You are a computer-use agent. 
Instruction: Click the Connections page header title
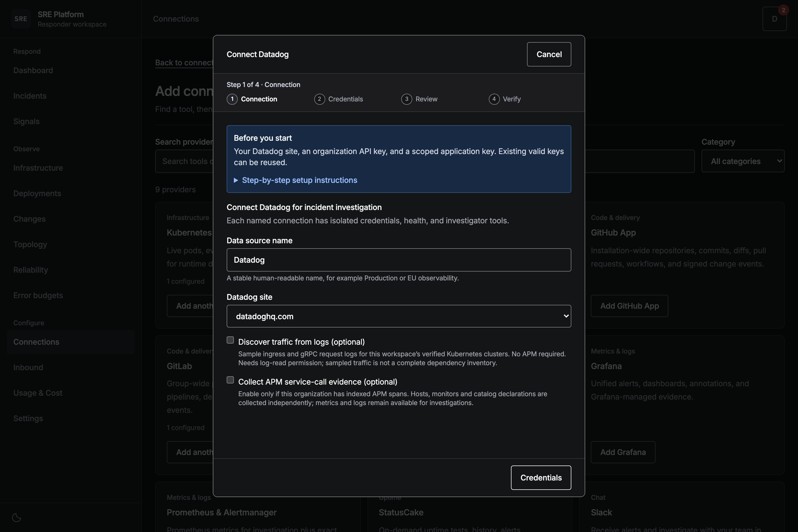pos(176,19)
